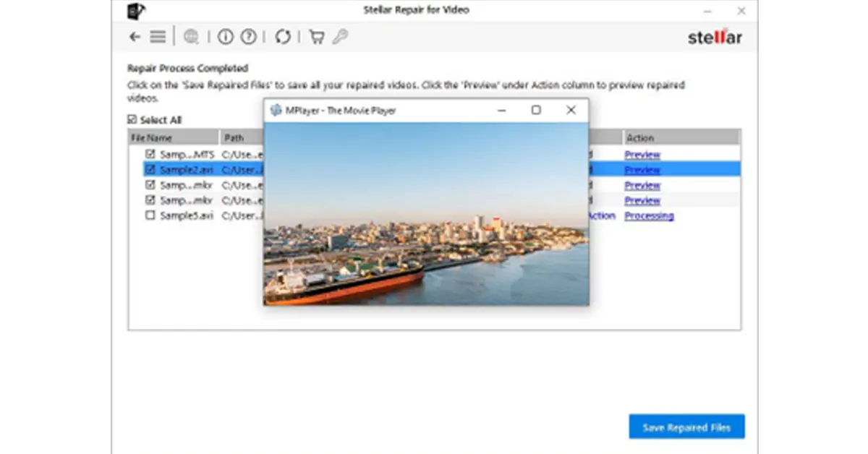Toggle the Select All checkbox
Screen dimensions: 868x454
[132, 120]
